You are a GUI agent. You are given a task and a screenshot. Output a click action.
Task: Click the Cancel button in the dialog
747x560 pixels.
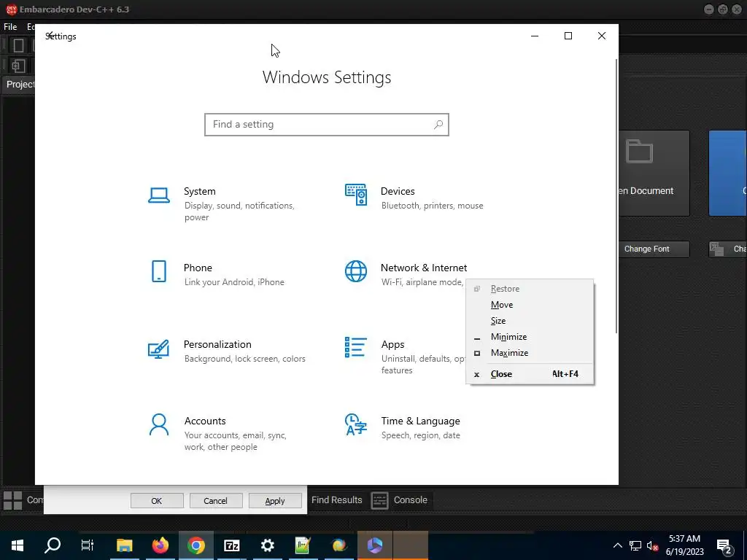[x=216, y=500]
